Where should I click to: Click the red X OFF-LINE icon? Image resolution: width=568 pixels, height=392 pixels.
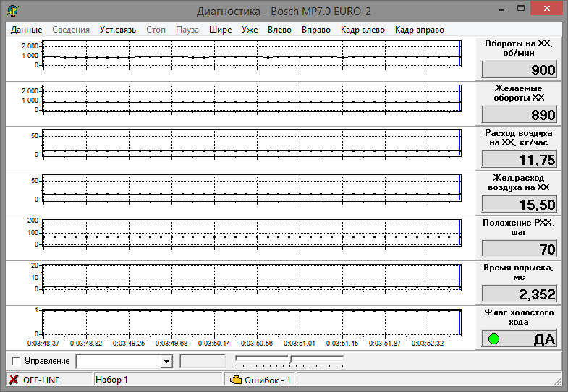coord(14,380)
